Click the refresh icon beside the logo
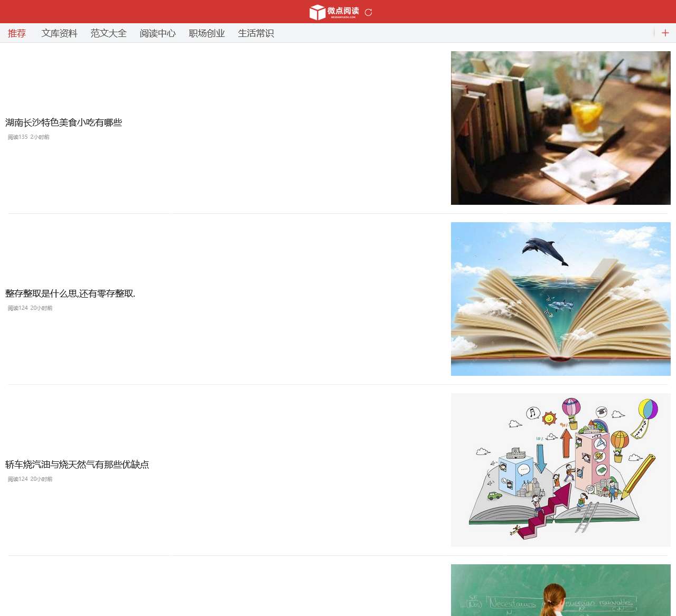The height and width of the screenshot is (616, 676). 369,12
